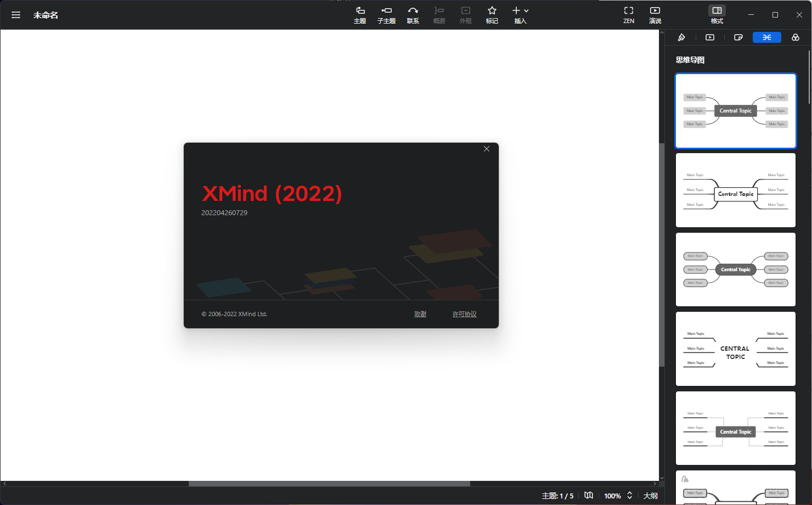This screenshot has width=812, height=505.
Task: Click the 100% zoom level
Action: click(x=612, y=496)
